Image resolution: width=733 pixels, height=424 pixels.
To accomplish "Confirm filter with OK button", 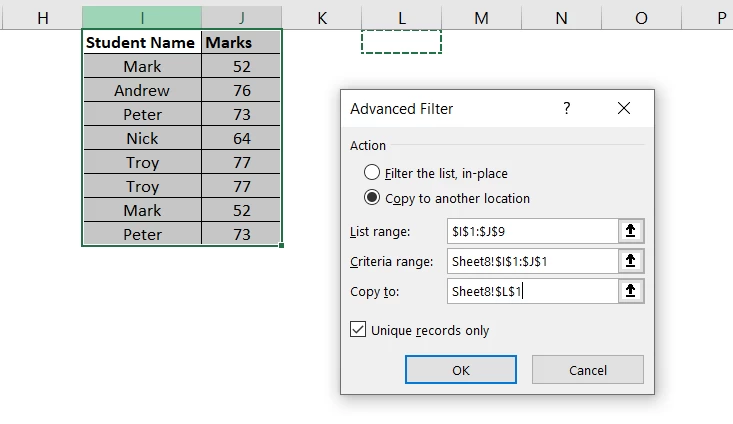I will coord(461,370).
